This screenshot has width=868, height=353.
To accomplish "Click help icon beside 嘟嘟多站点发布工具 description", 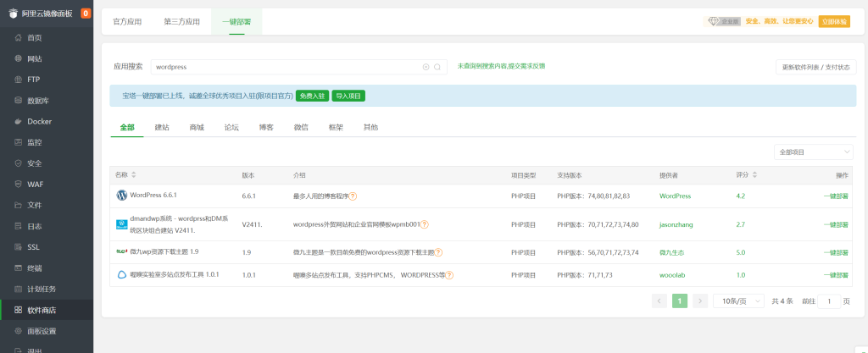I will point(449,275).
